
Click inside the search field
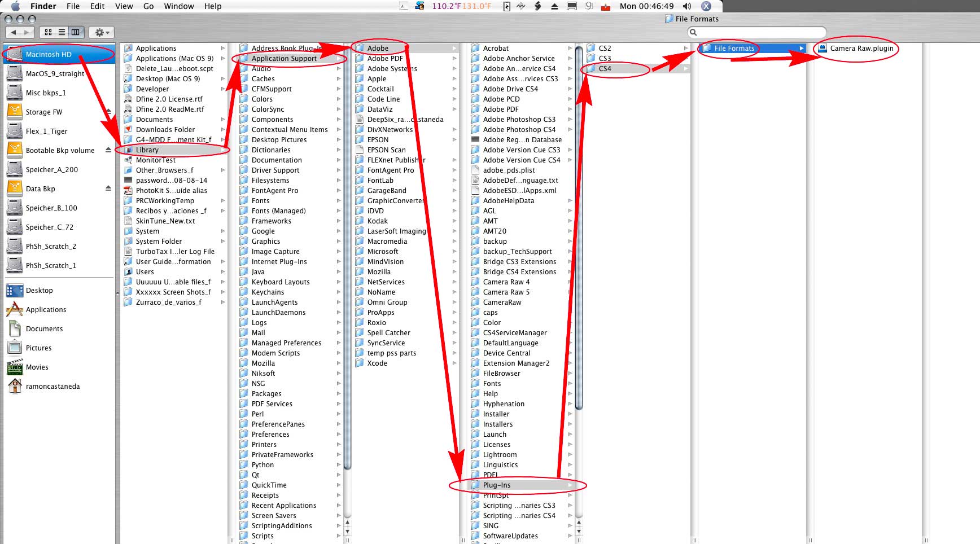pyautogui.click(x=756, y=32)
